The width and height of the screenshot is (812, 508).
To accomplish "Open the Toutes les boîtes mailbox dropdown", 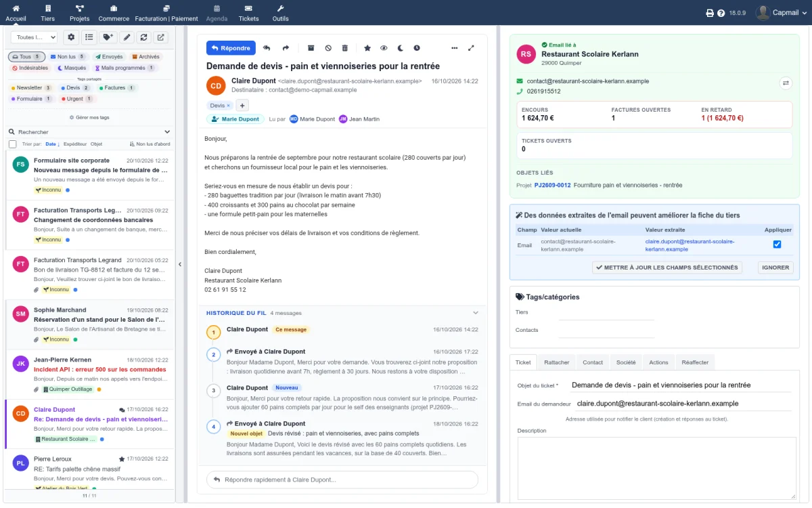I will coord(34,37).
